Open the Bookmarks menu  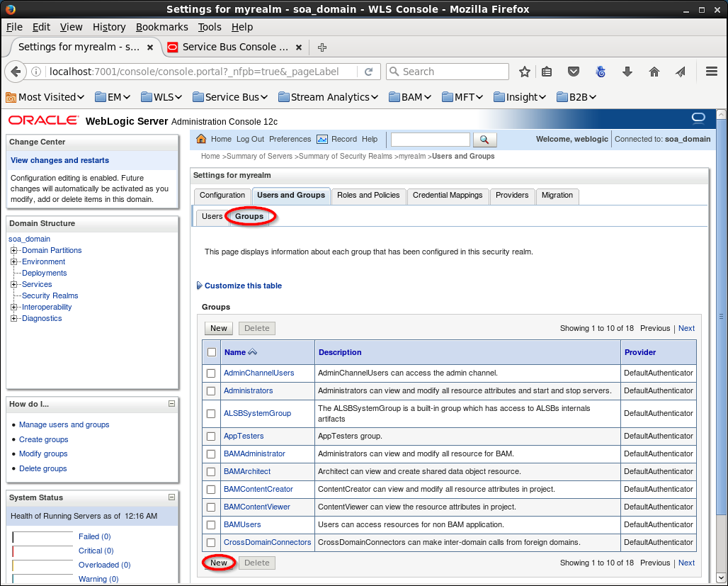(161, 27)
